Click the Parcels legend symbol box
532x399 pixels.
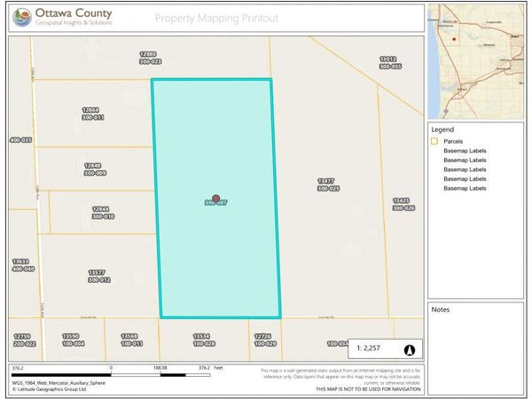(434, 141)
